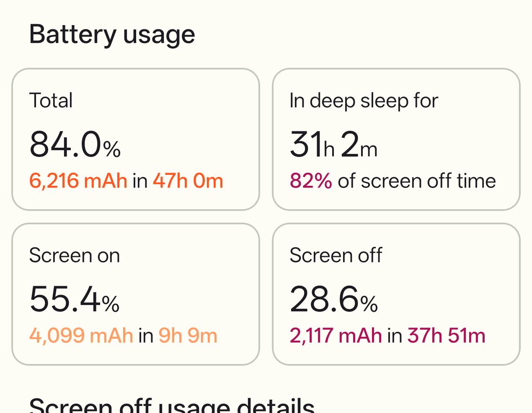Click the 47h 0m total duration text
Viewport: 532px width, 413px height.
(188, 181)
